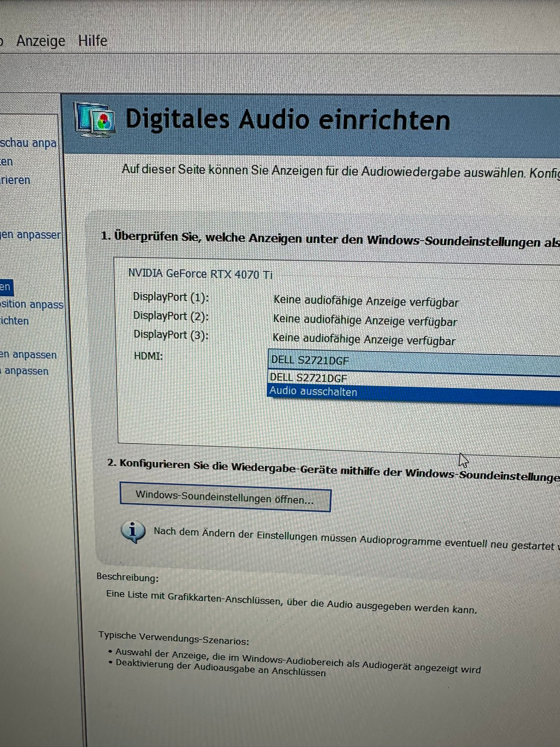Click DisplayPort (3) 'Keine audiofähige Anzeige verfügbar' text
Screen dimensions: 560x747
tap(364, 340)
